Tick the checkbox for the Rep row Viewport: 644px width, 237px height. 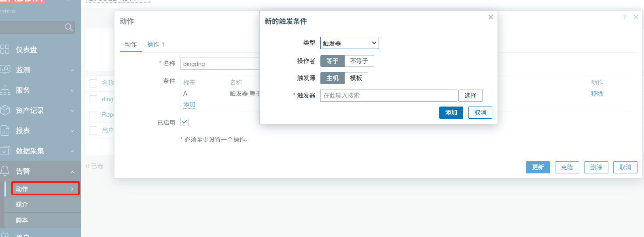93,115
